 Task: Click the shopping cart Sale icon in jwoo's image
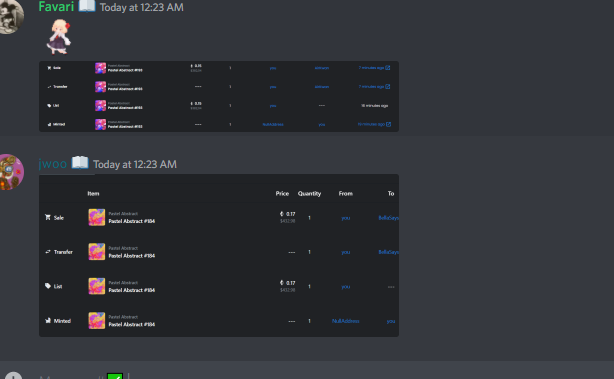[x=48, y=217]
